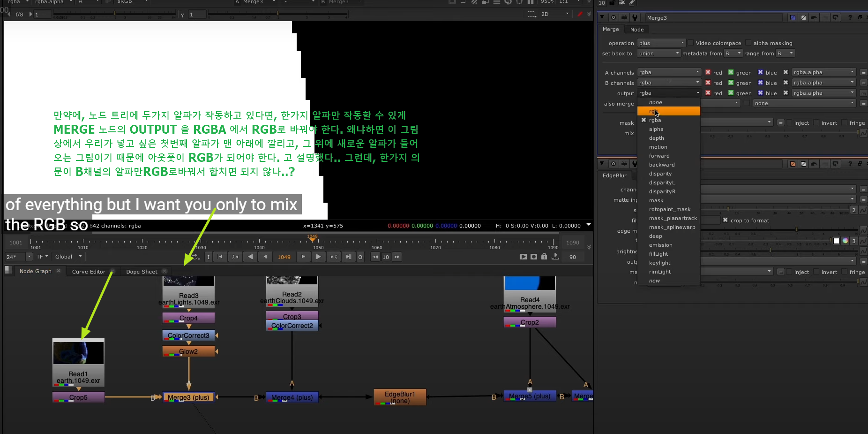The height and width of the screenshot is (434, 868).
Task: Toggle output green channel checkbox
Action: (731, 93)
